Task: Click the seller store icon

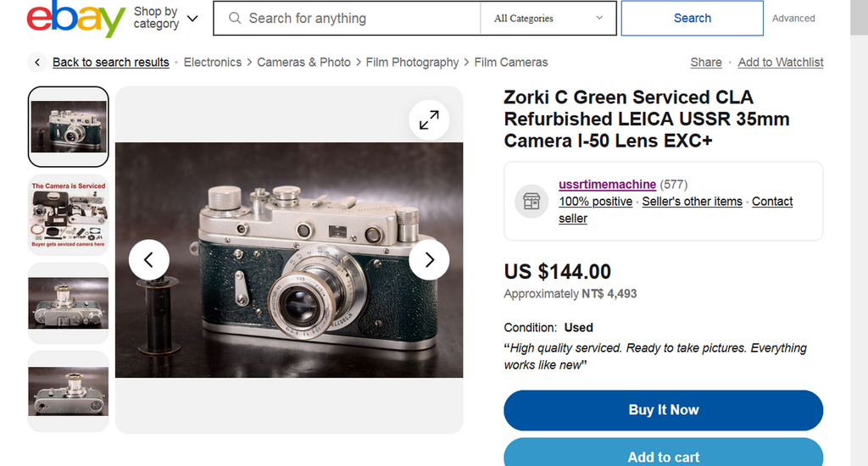Action: 531,202
